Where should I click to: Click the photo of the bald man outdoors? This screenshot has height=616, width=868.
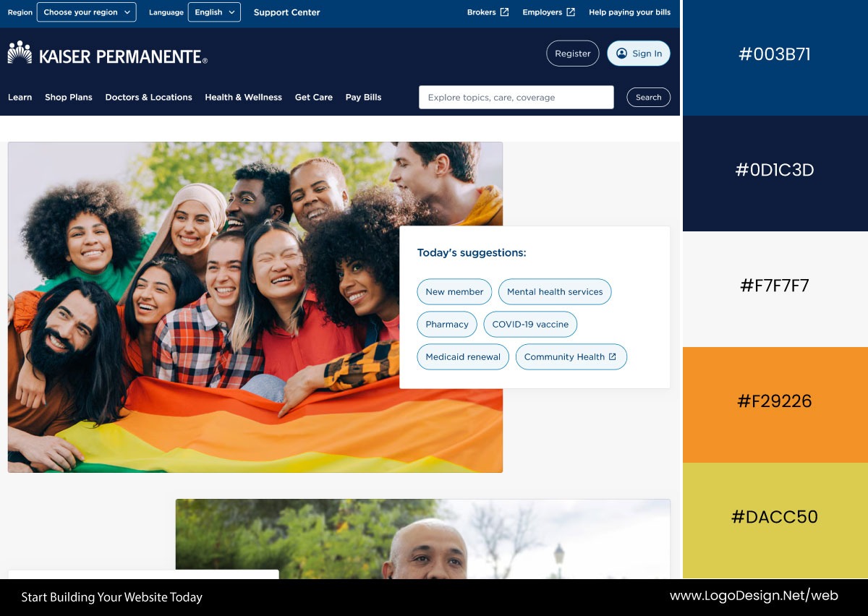(422, 539)
